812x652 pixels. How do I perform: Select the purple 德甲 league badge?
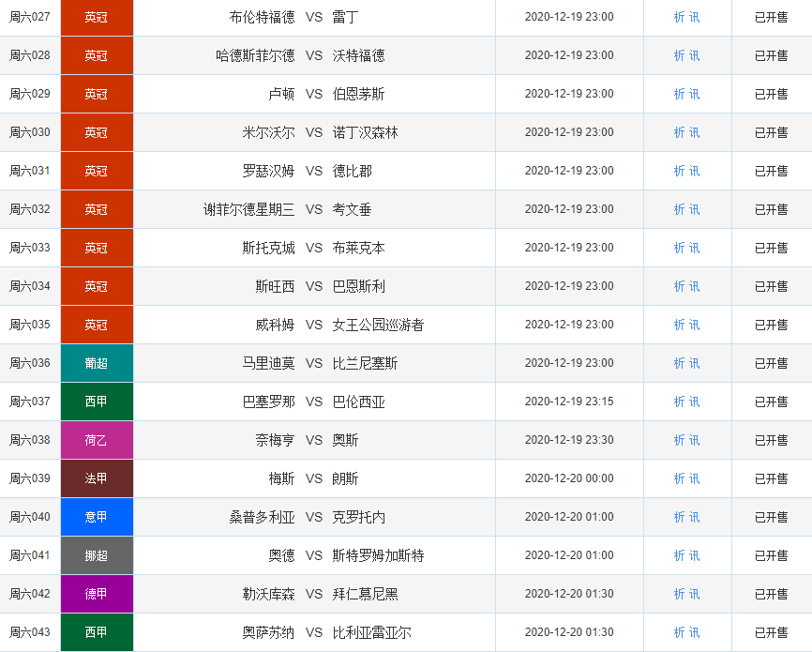[97, 594]
